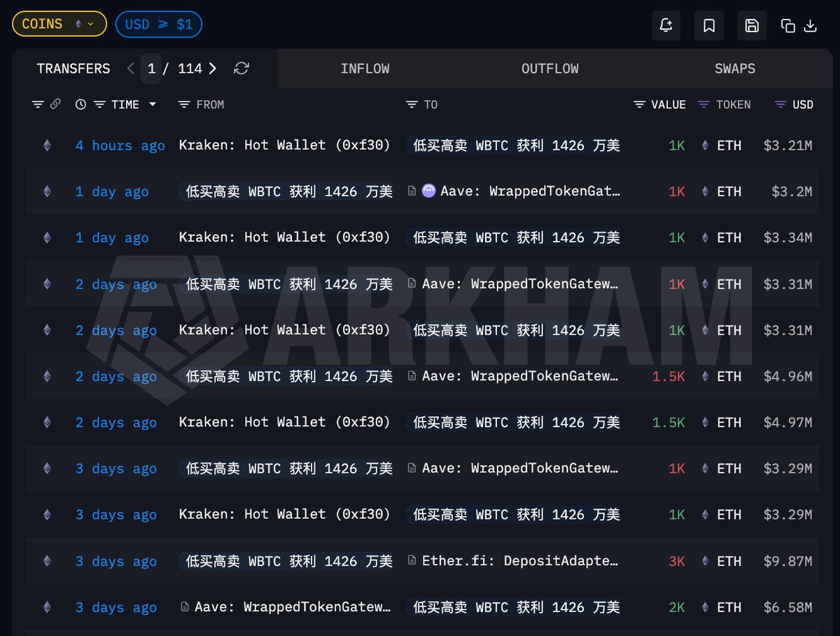This screenshot has width=840, height=636.
Task: Open the TIME column filter
Action: point(100,104)
